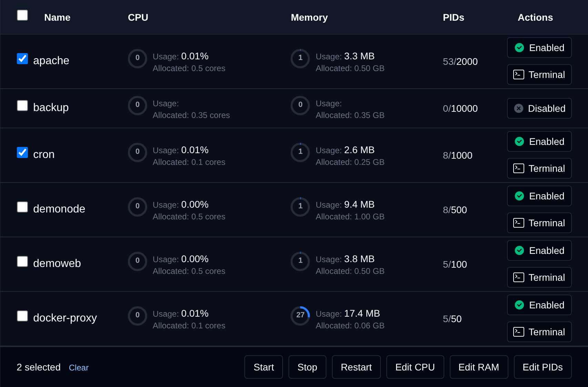Stop the selected containers
Screen dimensions: 588x387
307,367
